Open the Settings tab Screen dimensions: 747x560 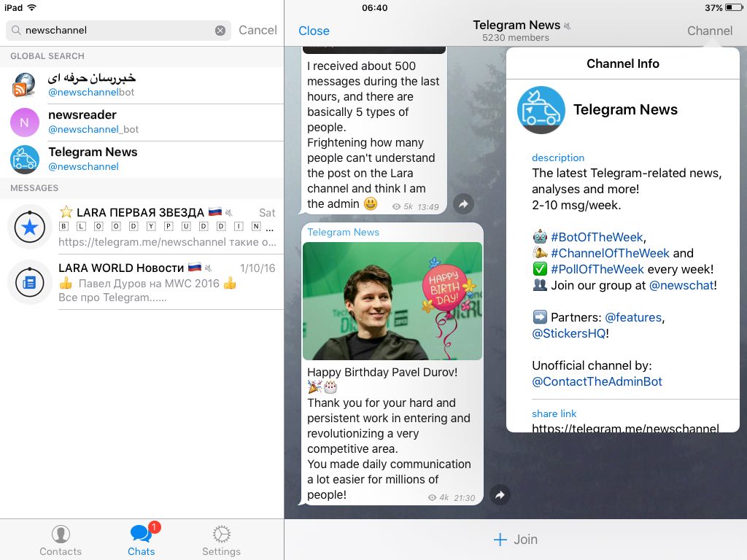pyautogui.click(x=221, y=540)
